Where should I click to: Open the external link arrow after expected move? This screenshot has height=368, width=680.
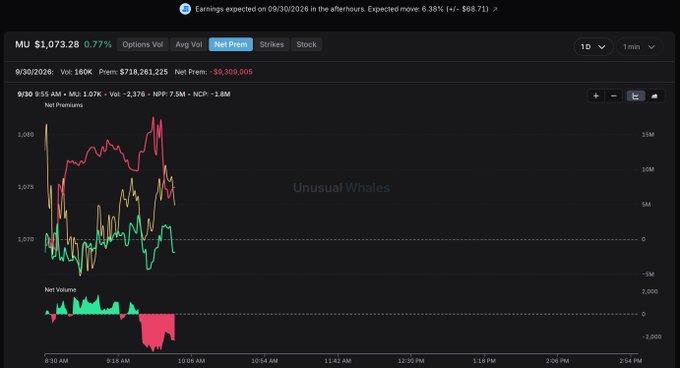pos(495,9)
